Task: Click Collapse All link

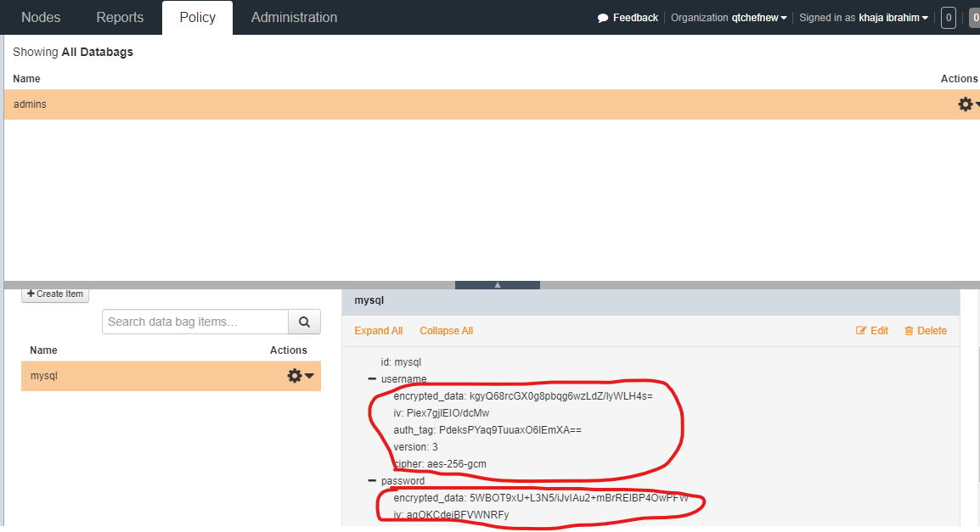Action: pos(446,331)
